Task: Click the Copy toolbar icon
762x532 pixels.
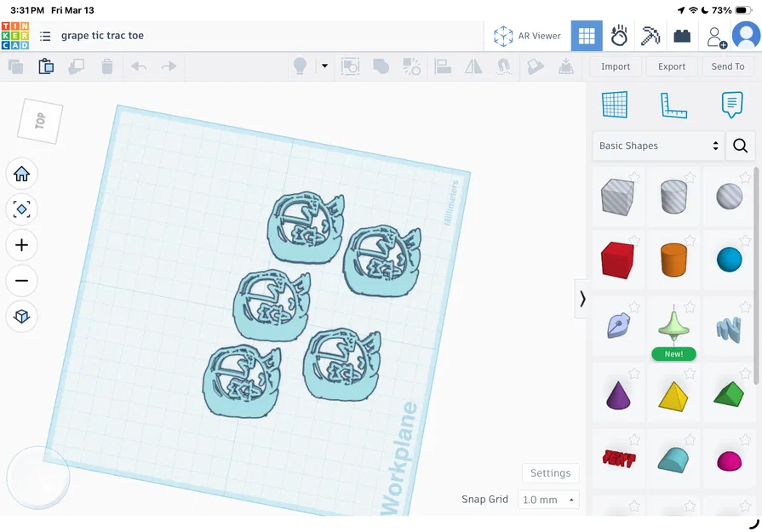Action: pyautogui.click(x=15, y=66)
